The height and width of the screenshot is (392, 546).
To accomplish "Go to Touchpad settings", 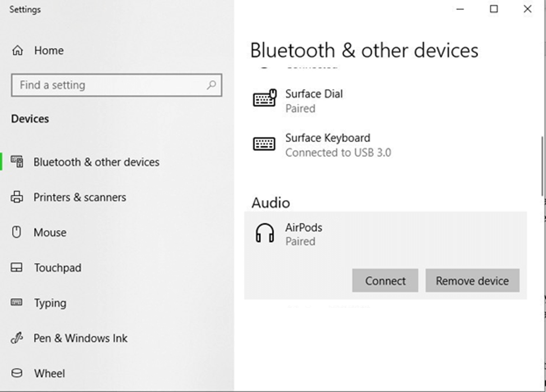I will point(58,268).
